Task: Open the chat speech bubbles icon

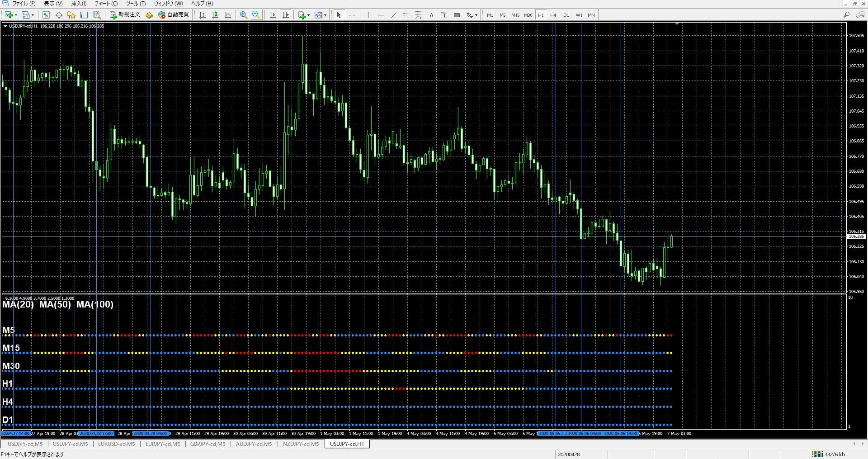Action: pos(860,15)
